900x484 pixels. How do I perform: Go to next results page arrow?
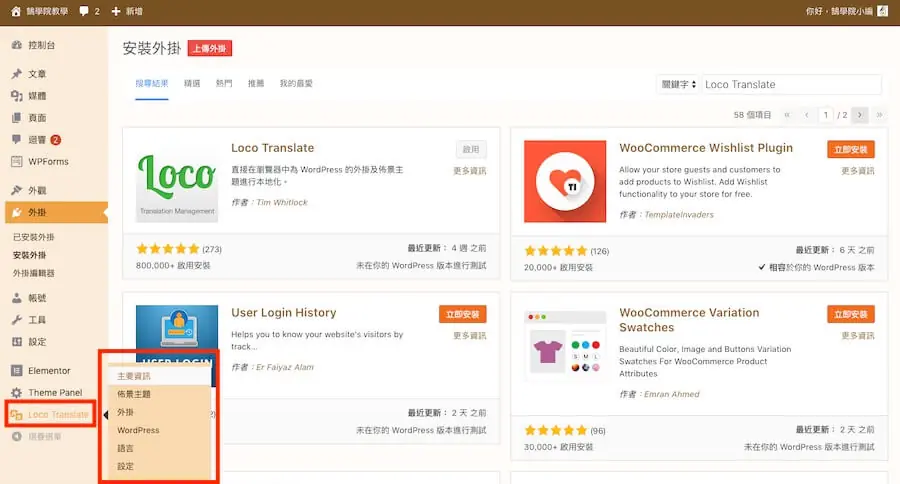(x=860, y=115)
